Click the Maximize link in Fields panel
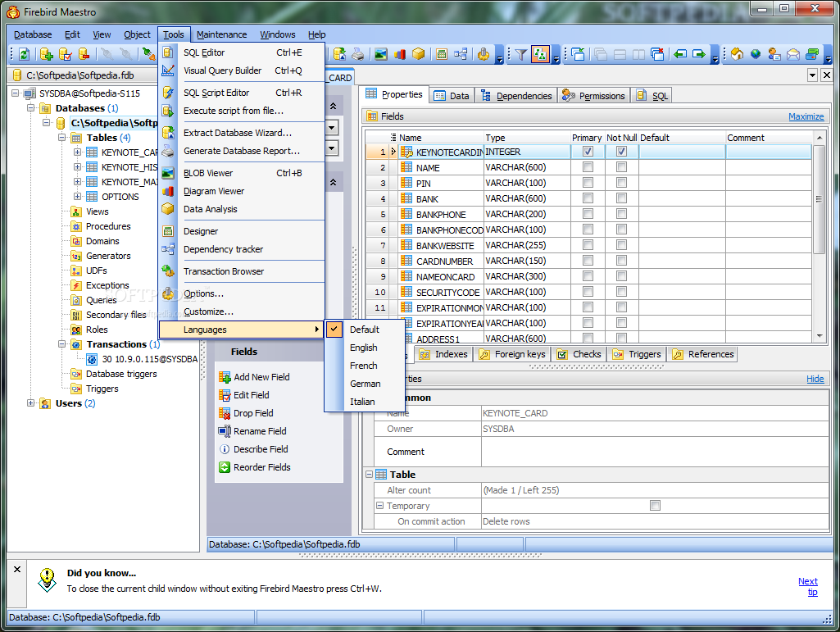Image resolution: width=840 pixels, height=632 pixels. [x=806, y=116]
